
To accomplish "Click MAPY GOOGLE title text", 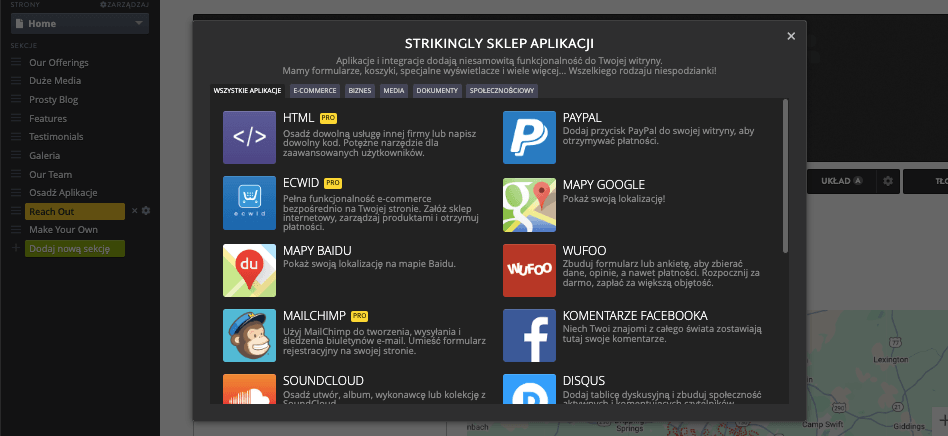I will click(604, 184).
